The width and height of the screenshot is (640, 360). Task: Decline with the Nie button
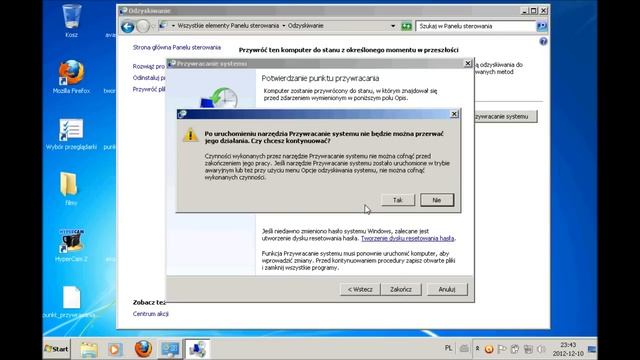click(x=437, y=200)
